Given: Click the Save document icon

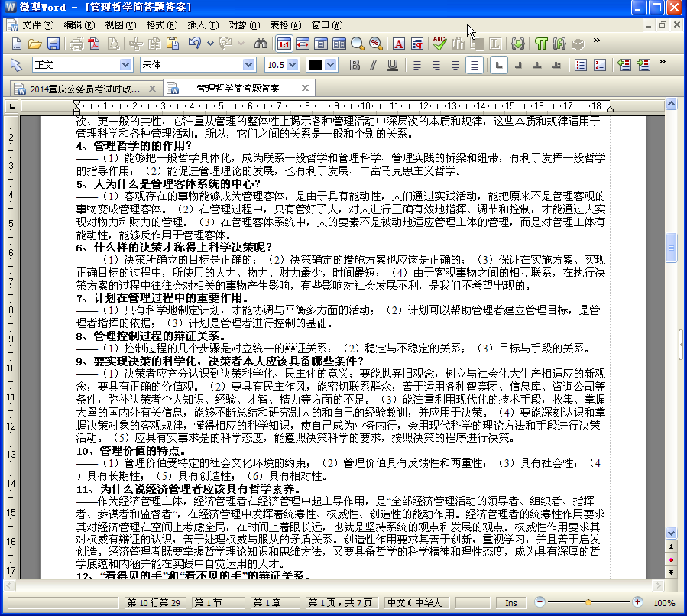Looking at the screenshot, I should (x=53, y=44).
